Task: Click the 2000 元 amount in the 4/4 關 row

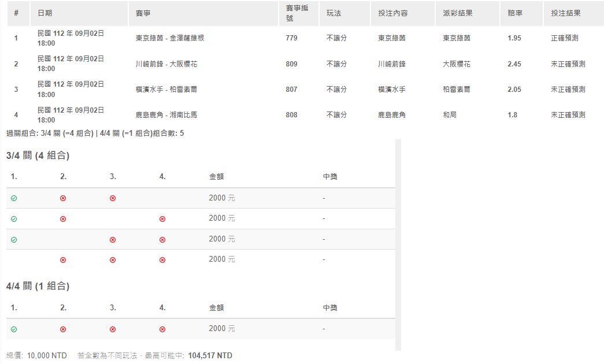Action: pos(222,329)
